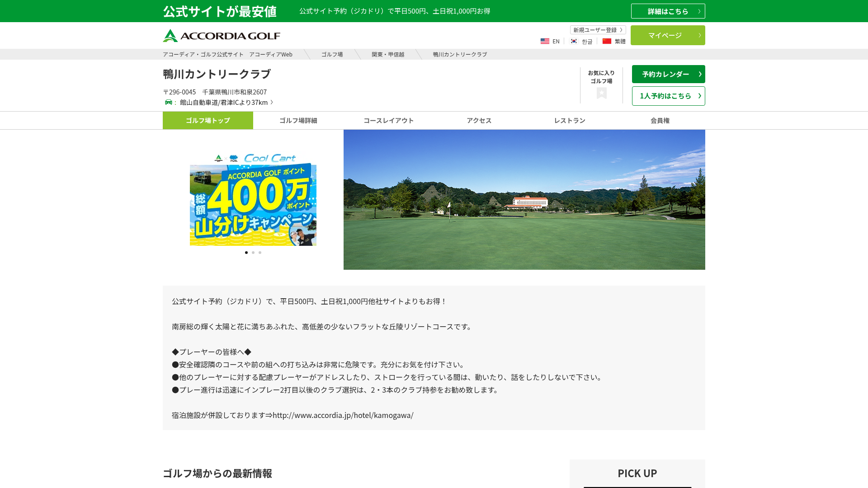Click 鴨川カントリークラブ breadcrumb

point(460,54)
